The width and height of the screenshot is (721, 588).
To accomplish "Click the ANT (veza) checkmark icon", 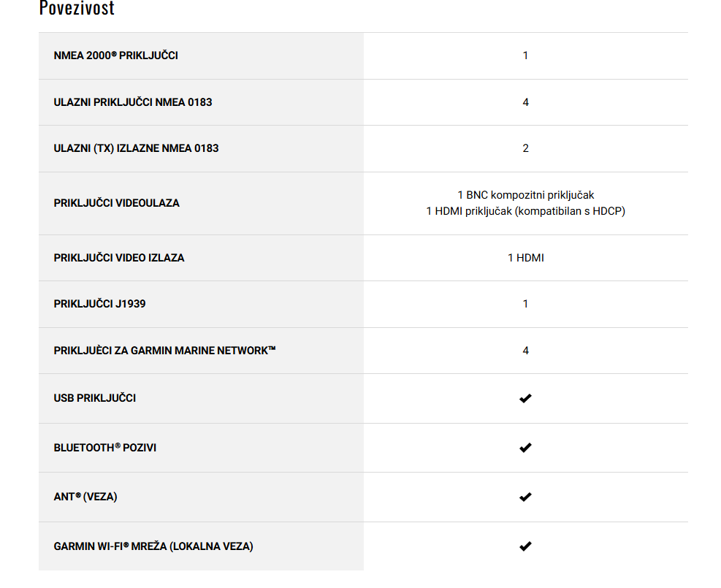I will pos(525,497).
